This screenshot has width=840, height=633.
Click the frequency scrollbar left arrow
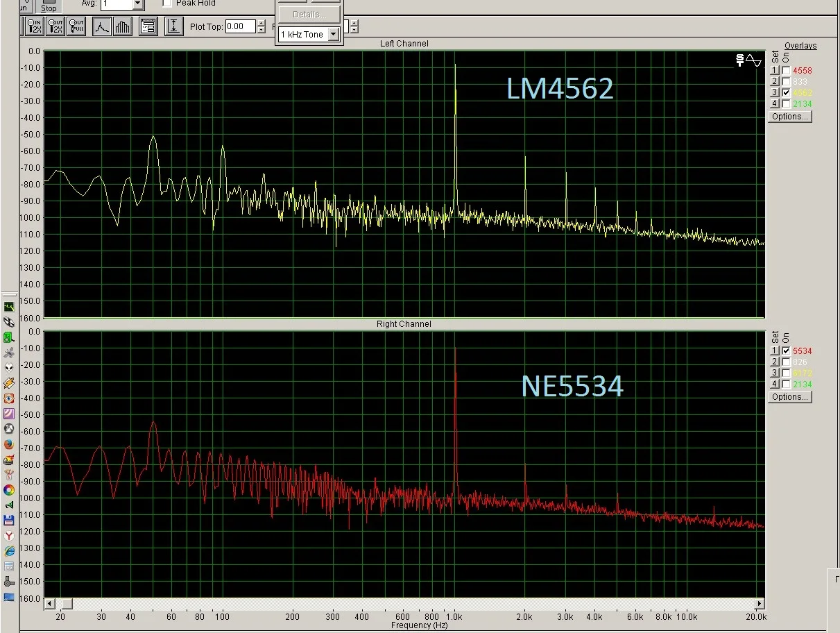(x=49, y=603)
